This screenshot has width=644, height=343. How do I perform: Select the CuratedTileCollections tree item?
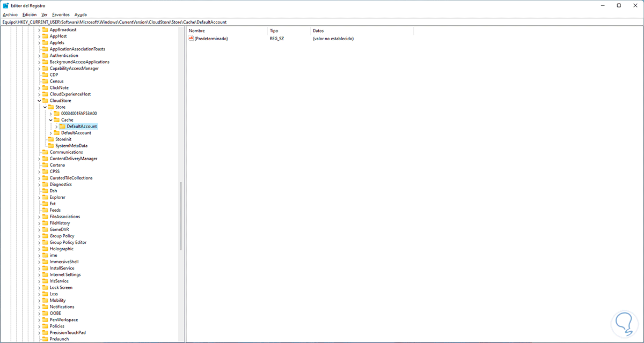(x=71, y=177)
